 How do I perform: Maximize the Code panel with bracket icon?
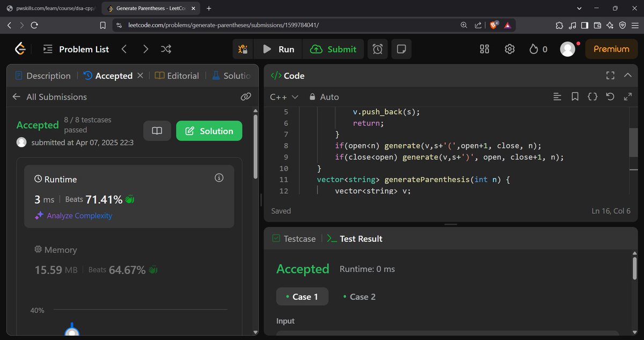pyautogui.click(x=610, y=76)
